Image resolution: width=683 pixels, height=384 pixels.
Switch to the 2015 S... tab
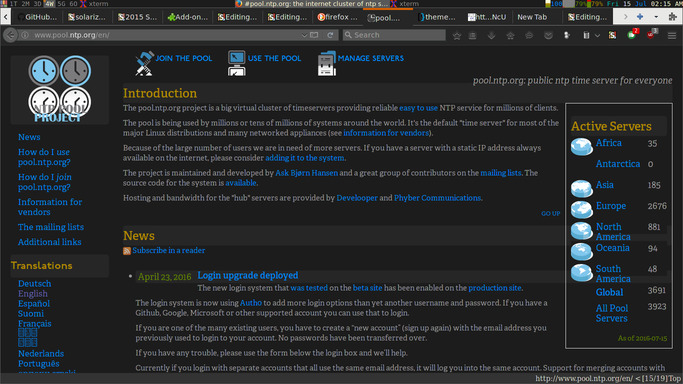138,17
